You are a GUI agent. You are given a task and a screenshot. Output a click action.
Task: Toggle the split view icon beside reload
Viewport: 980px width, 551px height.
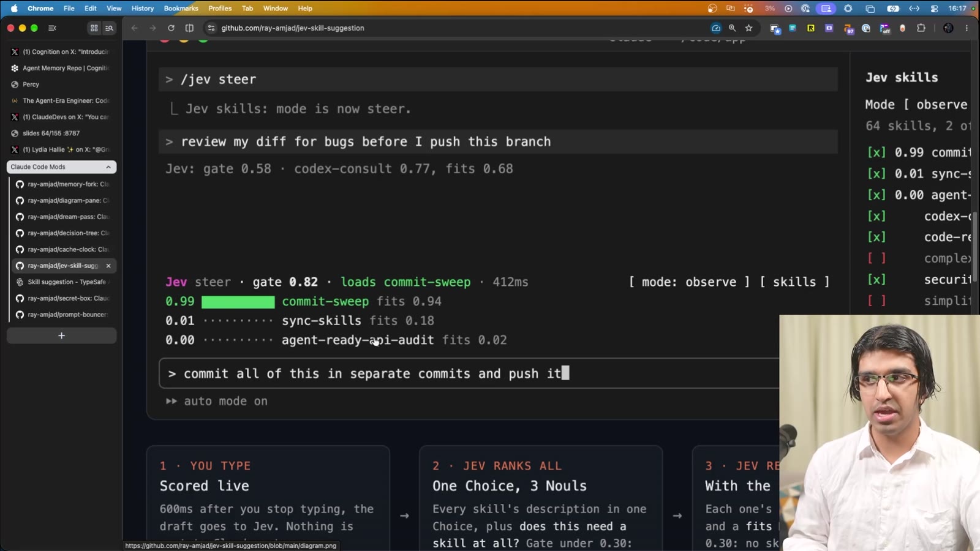(189, 28)
